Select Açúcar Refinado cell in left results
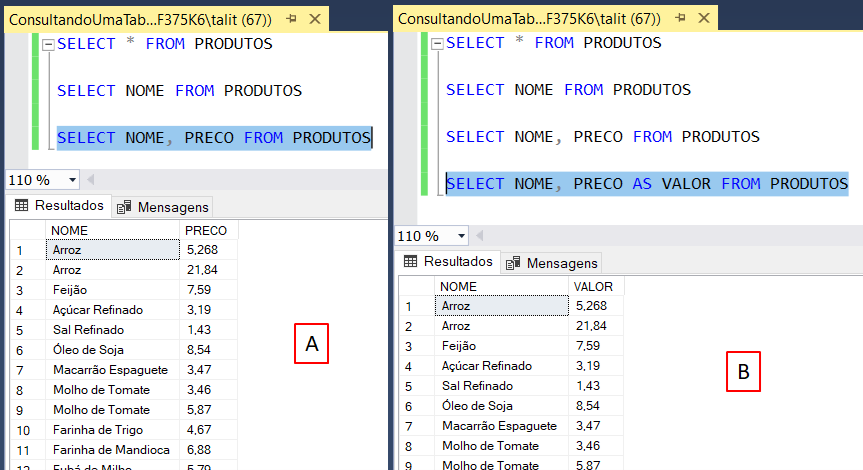 coord(113,310)
